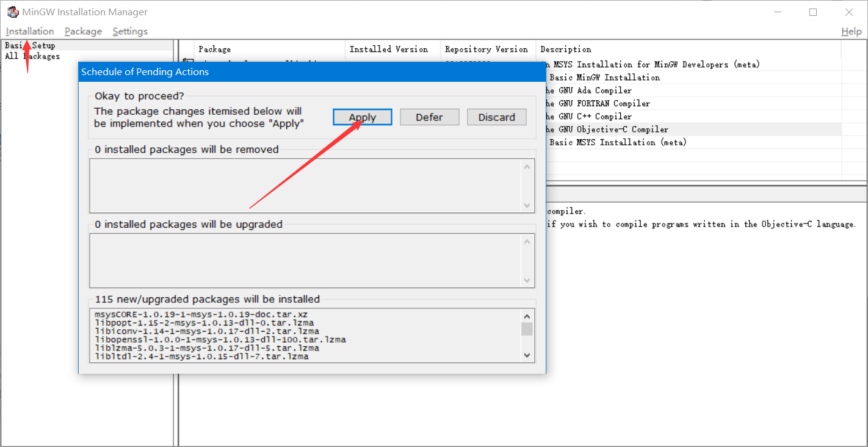Click the Package column header

click(x=269, y=49)
